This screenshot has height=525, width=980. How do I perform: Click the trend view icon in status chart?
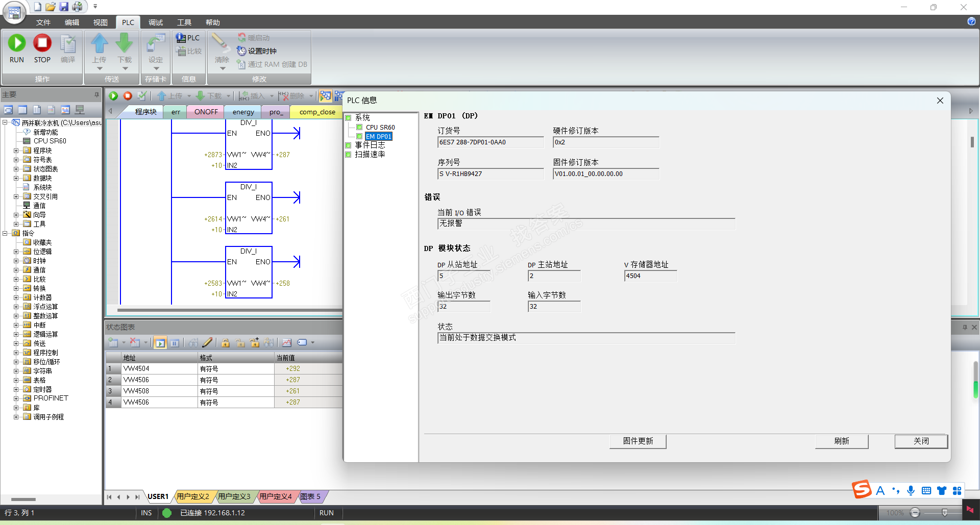point(287,342)
